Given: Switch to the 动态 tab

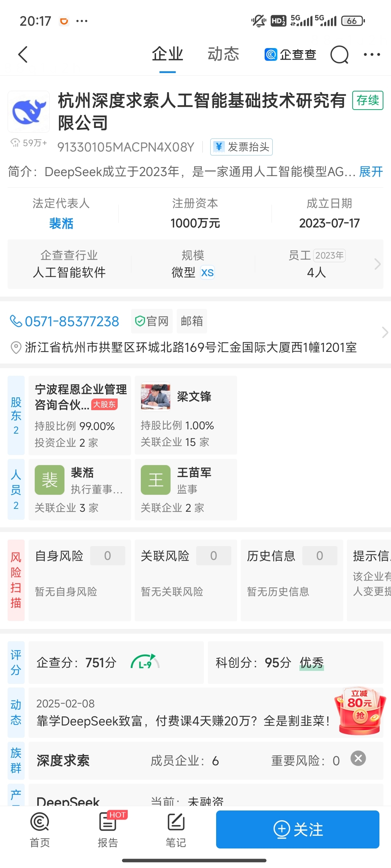Looking at the screenshot, I should tap(223, 54).
